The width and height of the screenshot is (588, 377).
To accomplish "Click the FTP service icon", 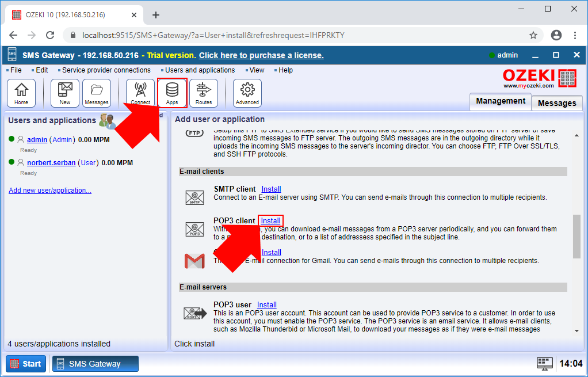I will click(194, 133).
